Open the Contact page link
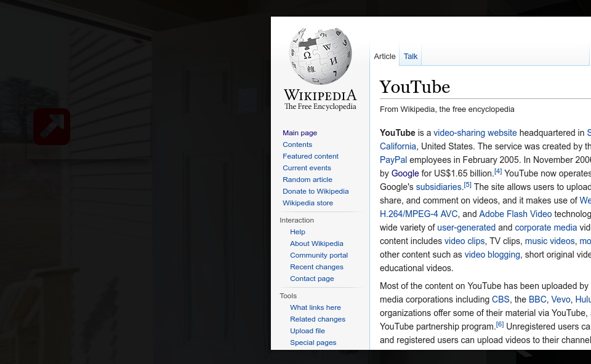The height and width of the screenshot is (364, 591). point(312,279)
